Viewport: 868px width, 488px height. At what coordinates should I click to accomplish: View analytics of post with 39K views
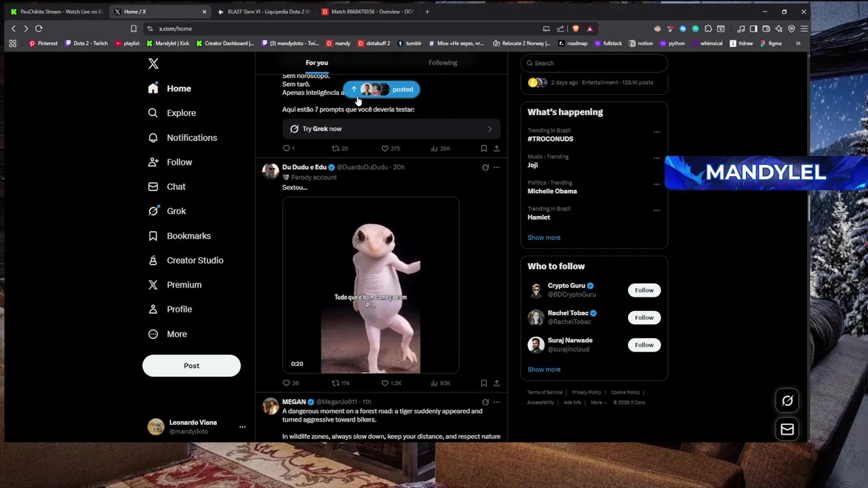pyautogui.click(x=440, y=148)
